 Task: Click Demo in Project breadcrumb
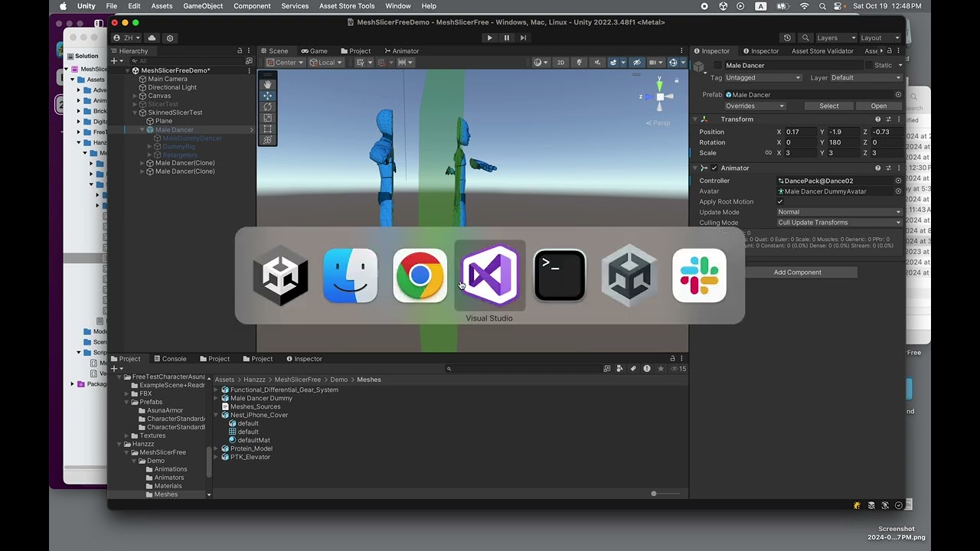pos(339,380)
